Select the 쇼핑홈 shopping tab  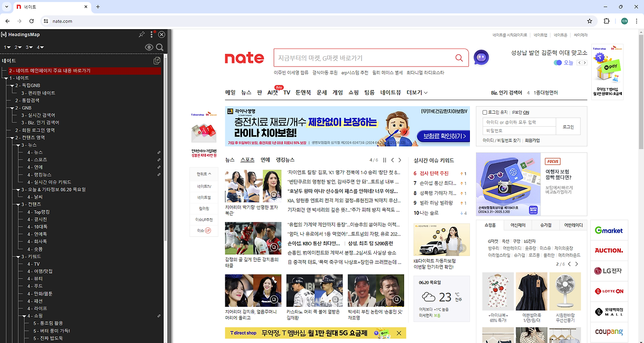tap(490, 225)
